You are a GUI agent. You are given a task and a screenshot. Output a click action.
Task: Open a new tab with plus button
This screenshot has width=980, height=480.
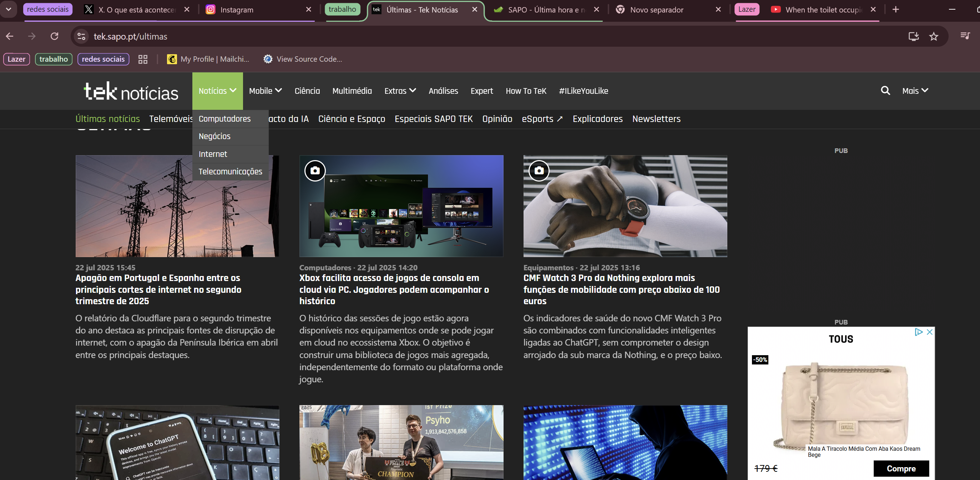pyautogui.click(x=895, y=10)
